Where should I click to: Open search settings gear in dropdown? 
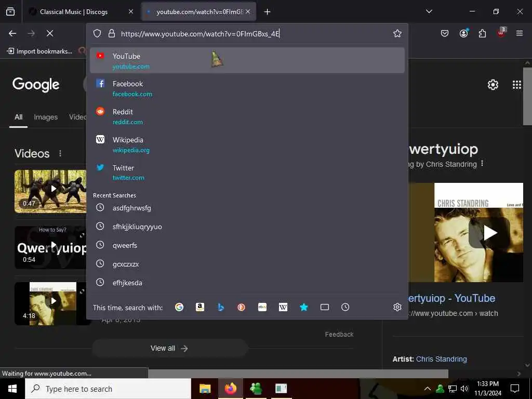click(x=397, y=307)
